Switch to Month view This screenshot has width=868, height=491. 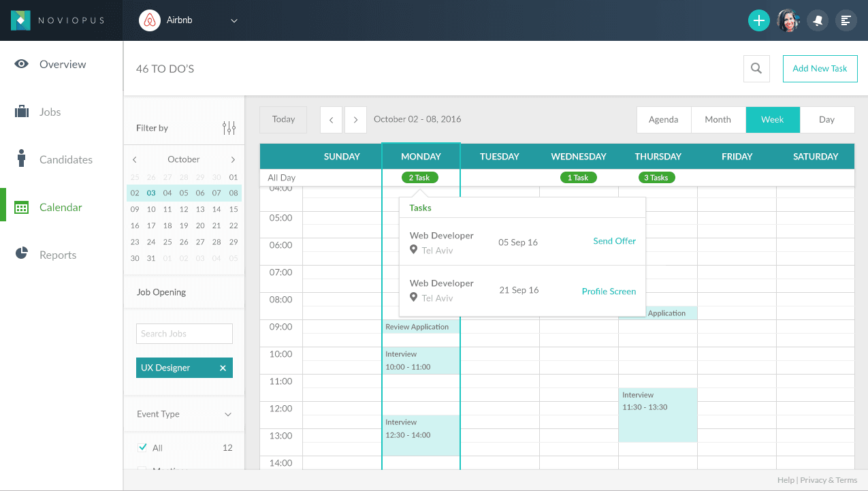718,119
